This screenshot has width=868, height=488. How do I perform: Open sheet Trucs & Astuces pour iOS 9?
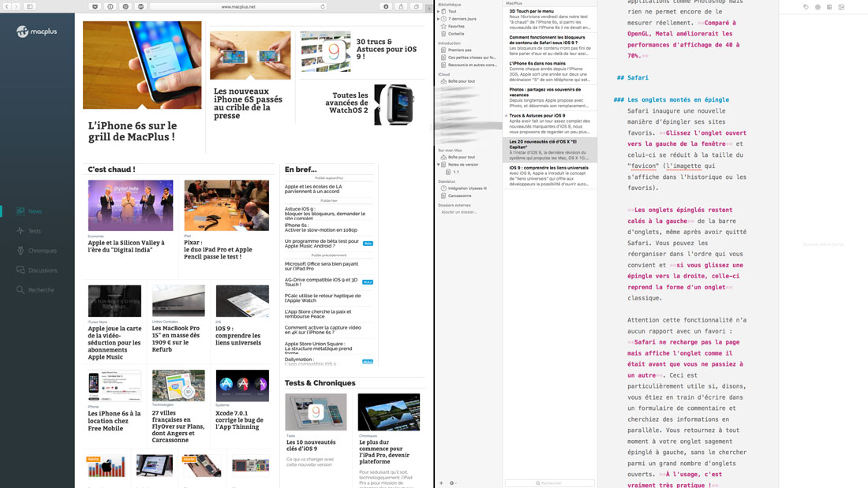tap(550, 124)
